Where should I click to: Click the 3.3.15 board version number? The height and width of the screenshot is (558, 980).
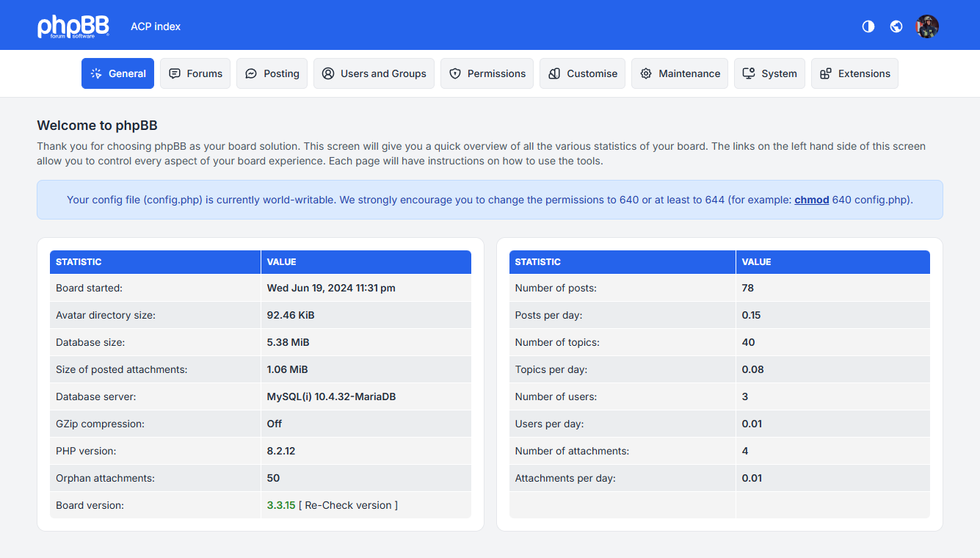(x=281, y=505)
